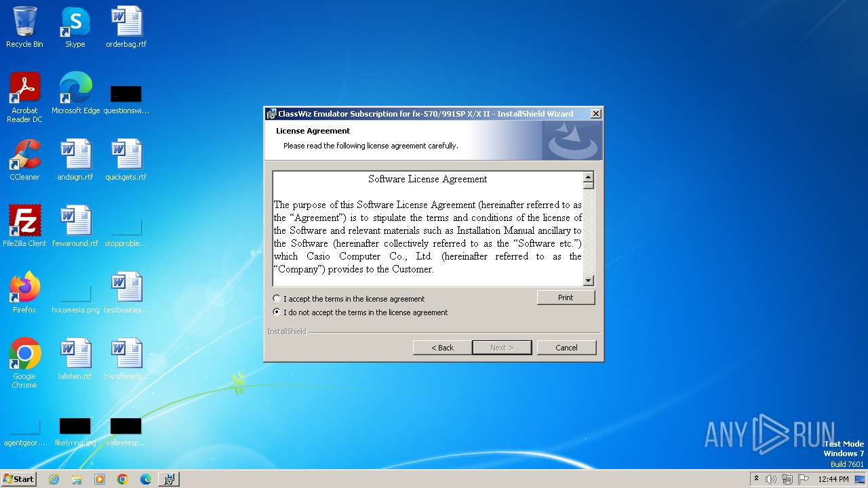Open the volume speaker tray icon

tap(771, 479)
